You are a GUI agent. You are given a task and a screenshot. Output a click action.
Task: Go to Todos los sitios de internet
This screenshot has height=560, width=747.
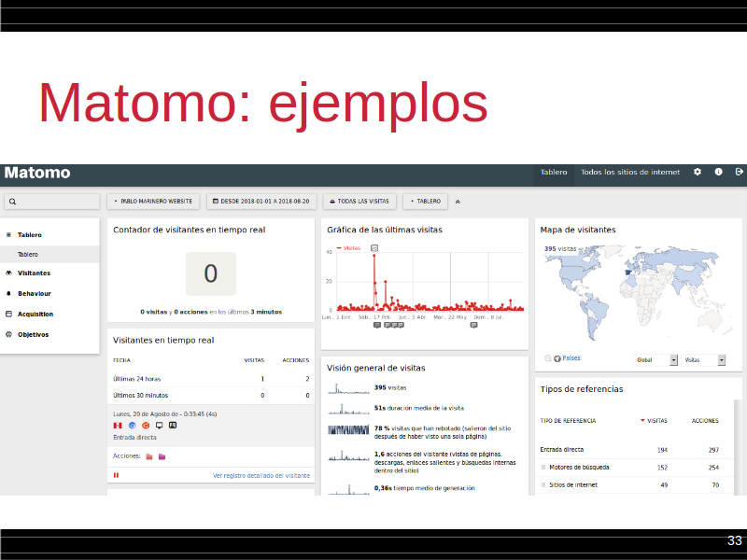point(630,173)
